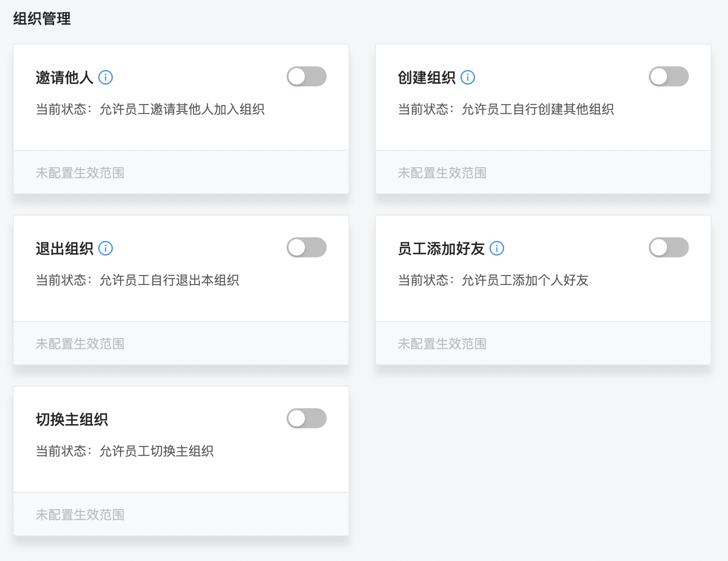Select text 允许员工添加个人好友

[x=525, y=280]
